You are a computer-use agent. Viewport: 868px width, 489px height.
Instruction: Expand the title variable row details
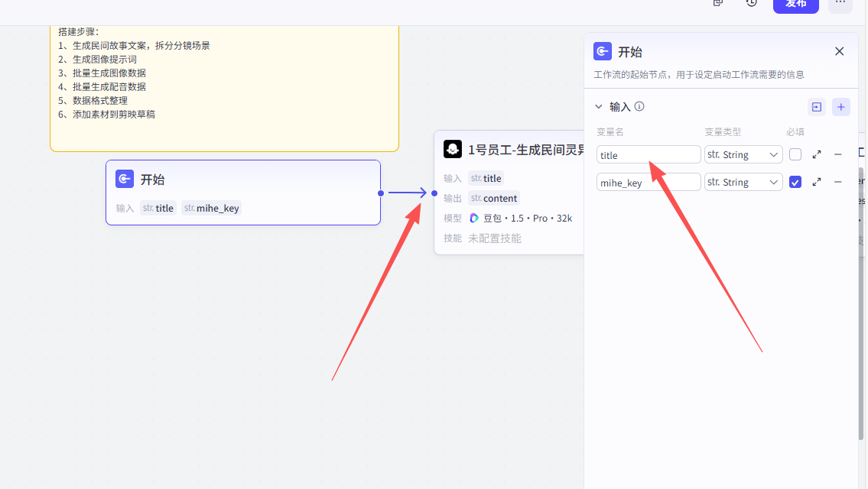pyautogui.click(x=817, y=154)
